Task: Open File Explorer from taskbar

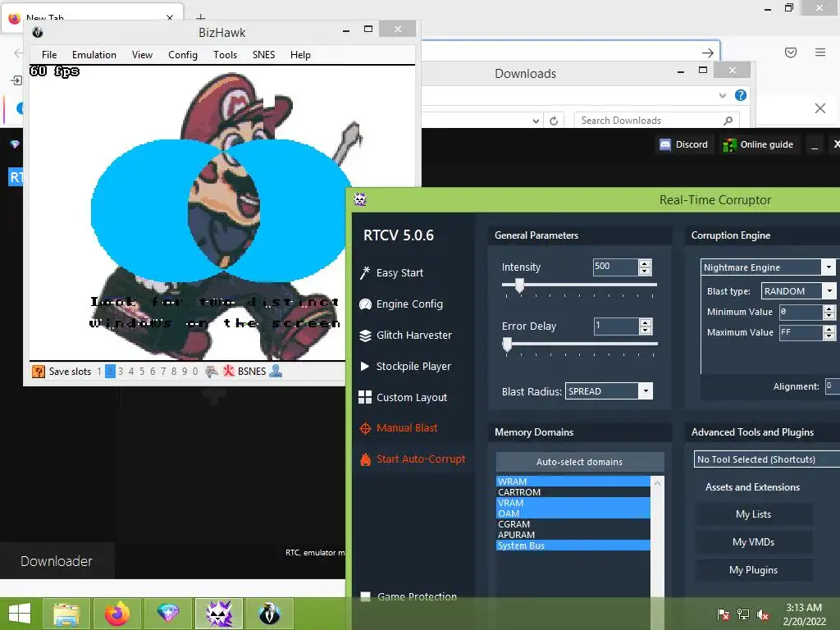Action: tap(66, 614)
